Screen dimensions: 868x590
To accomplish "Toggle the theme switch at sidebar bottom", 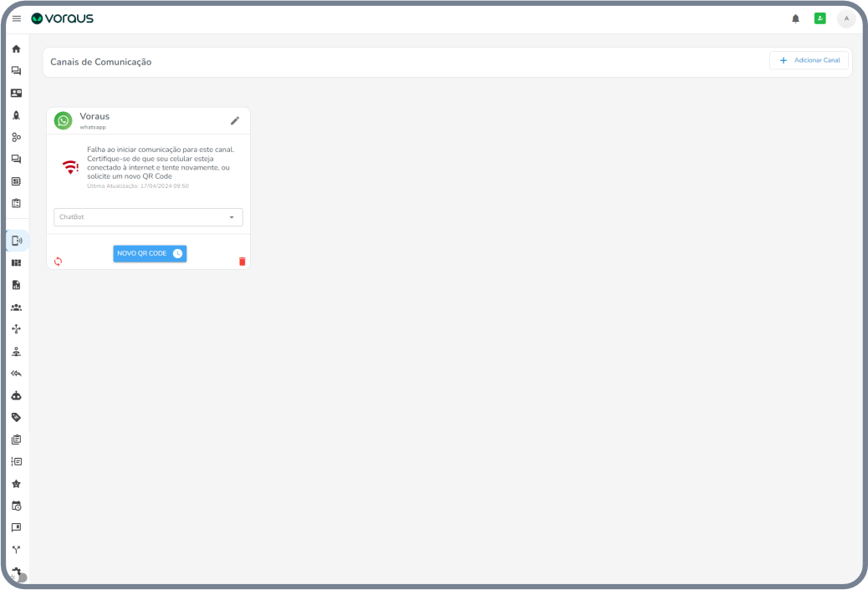I will 18,577.
